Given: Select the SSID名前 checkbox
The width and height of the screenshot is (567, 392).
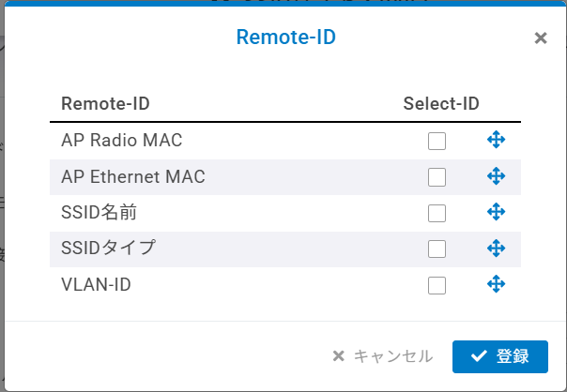Looking at the screenshot, I should tap(437, 213).
